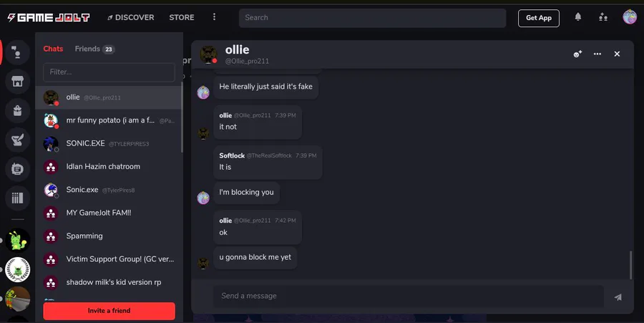Open friend requests icon in top bar

click(x=603, y=17)
